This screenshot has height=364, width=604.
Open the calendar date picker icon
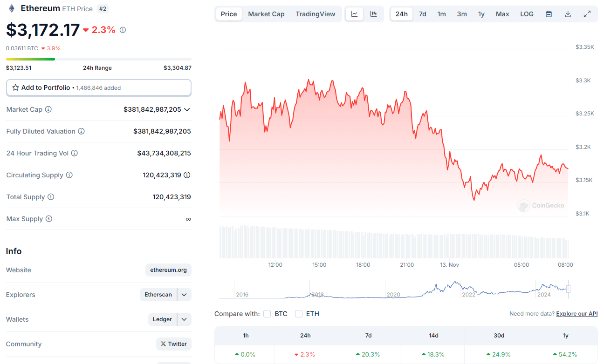click(x=549, y=14)
